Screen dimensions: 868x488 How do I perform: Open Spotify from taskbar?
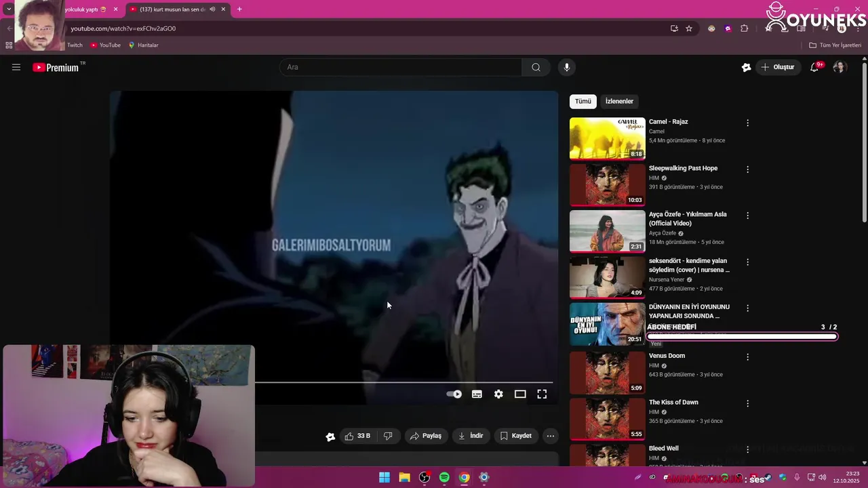[444, 478]
